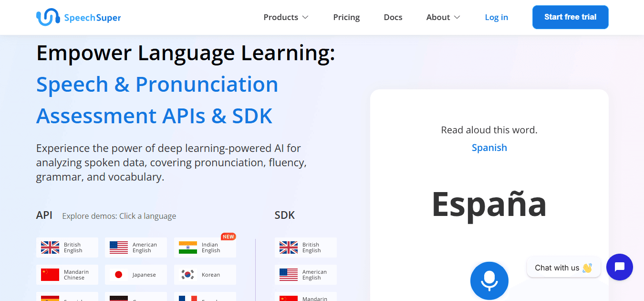Image resolution: width=644 pixels, height=301 pixels.
Task: Open the American English SDK option
Action: click(x=306, y=275)
